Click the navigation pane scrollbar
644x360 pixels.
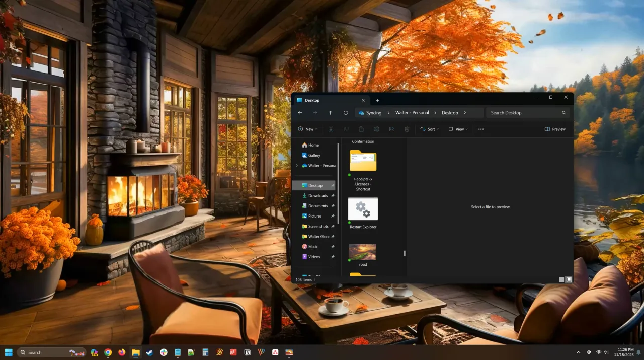pos(339,184)
